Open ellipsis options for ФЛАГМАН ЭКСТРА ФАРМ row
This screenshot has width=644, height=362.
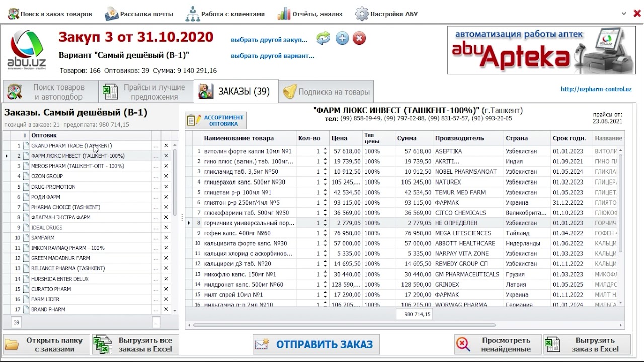(x=156, y=217)
